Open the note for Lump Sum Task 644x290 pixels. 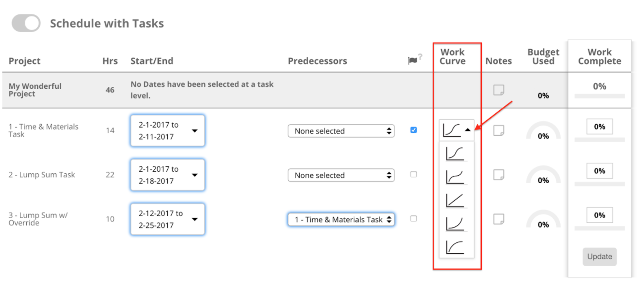tap(498, 174)
